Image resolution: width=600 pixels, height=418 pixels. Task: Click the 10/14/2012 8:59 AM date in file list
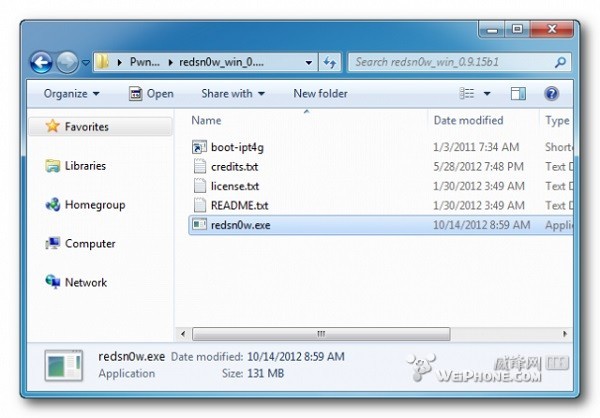point(481,225)
